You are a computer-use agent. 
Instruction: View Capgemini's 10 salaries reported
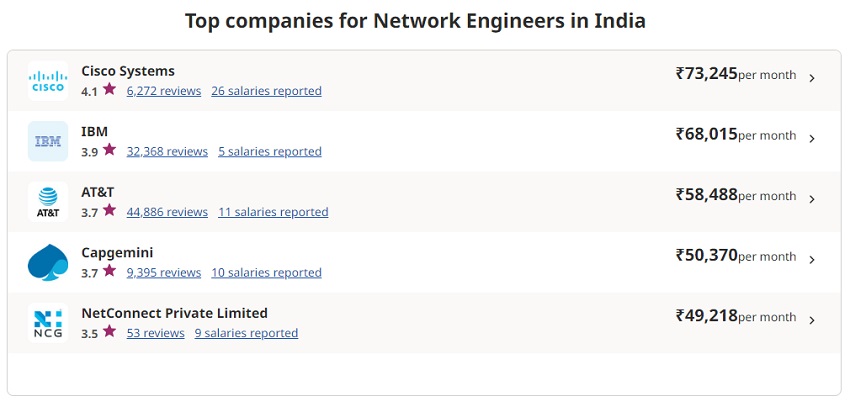coord(266,273)
